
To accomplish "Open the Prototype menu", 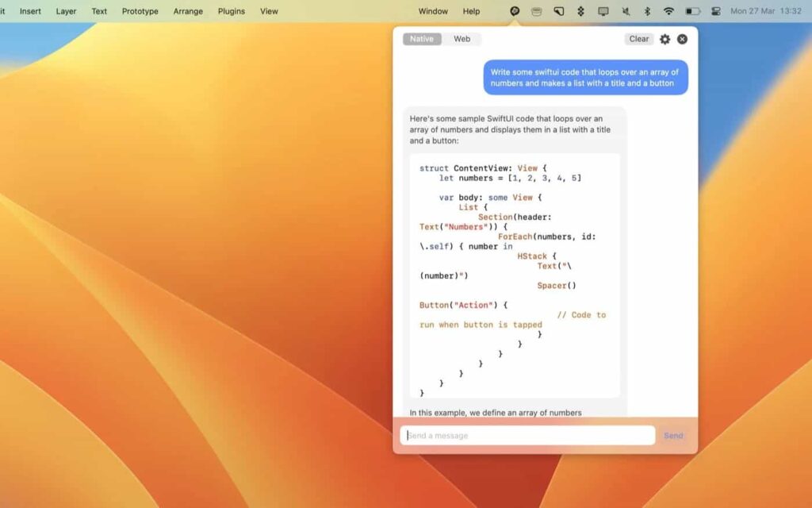I will pos(140,11).
